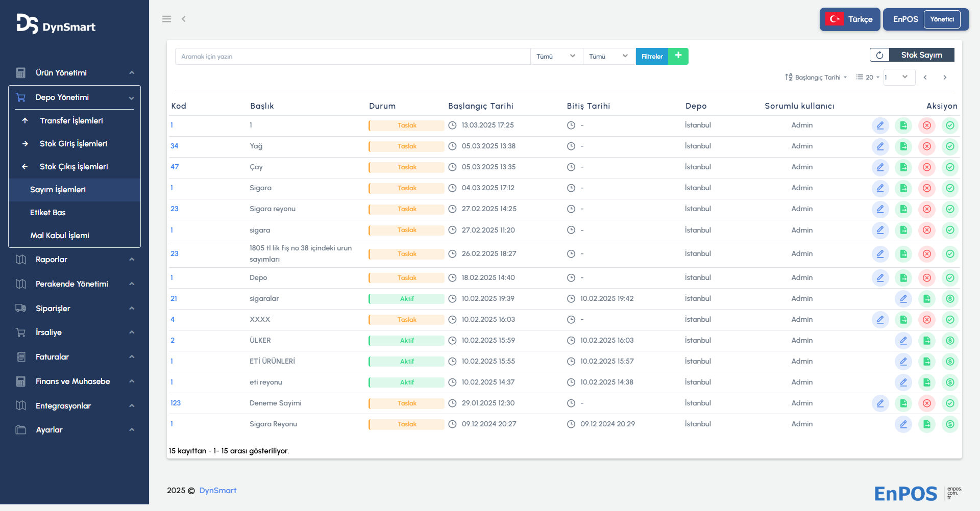
Task: Click the edit pencil icon for the Yağ row
Action: (880, 146)
